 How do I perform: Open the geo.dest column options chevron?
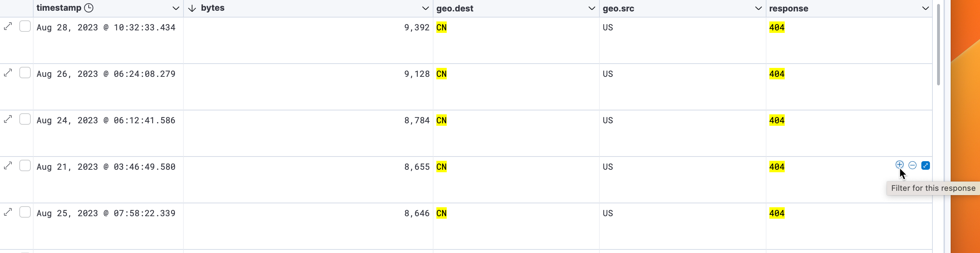click(x=592, y=8)
